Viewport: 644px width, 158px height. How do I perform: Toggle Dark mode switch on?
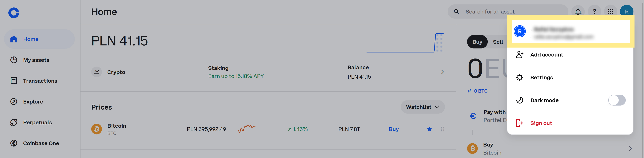pyautogui.click(x=617, y=100)
